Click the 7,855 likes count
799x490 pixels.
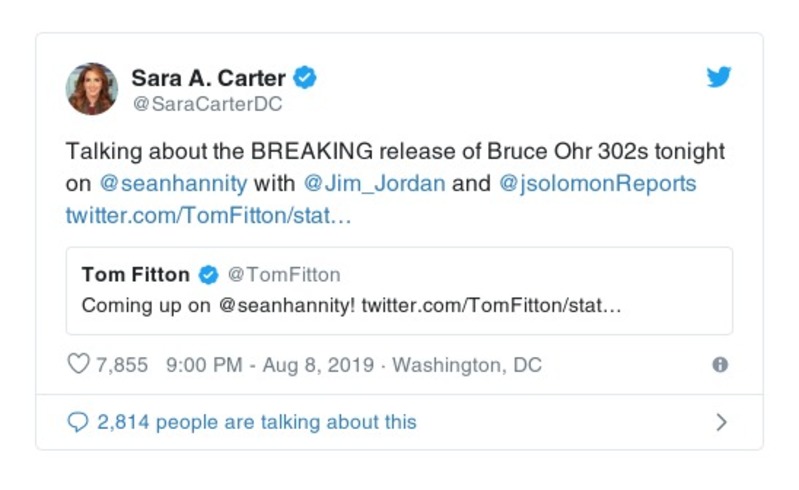(122, 365)
